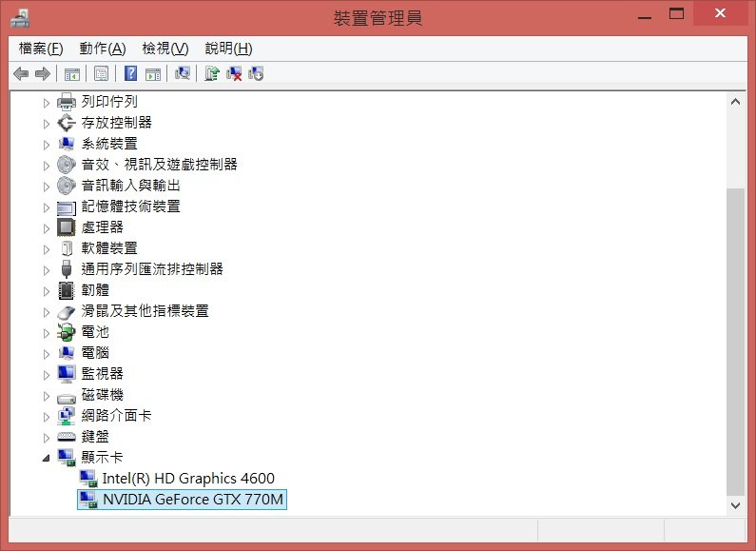756x551 pixels.
Task: Select the 顯示卡 category label
Action: 102,457
